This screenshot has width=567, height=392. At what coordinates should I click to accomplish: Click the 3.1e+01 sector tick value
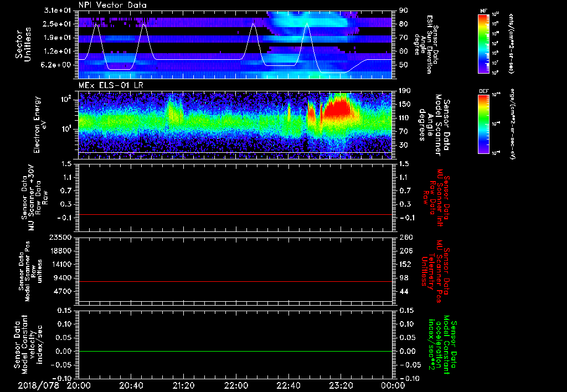click(x=58, y=11)
